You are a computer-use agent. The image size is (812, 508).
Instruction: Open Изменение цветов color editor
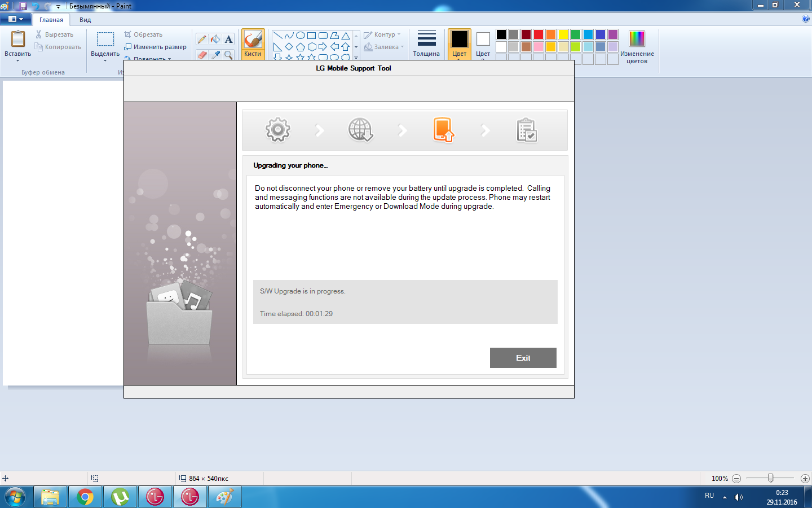coord(637,47)
